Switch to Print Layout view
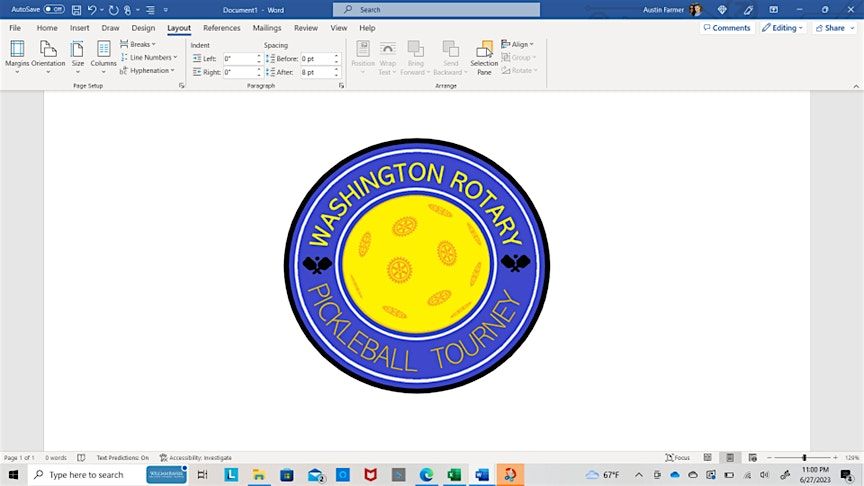 click(x=730, y=457)
